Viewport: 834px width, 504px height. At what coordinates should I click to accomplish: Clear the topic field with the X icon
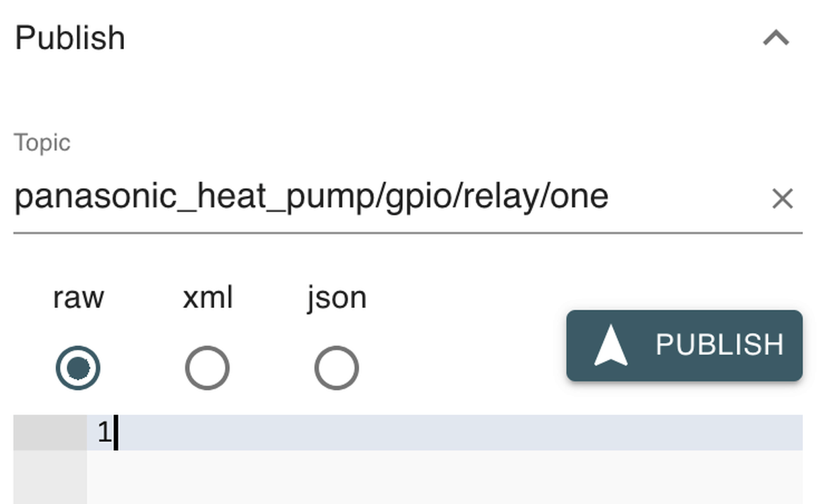click(x=781, y=199)
